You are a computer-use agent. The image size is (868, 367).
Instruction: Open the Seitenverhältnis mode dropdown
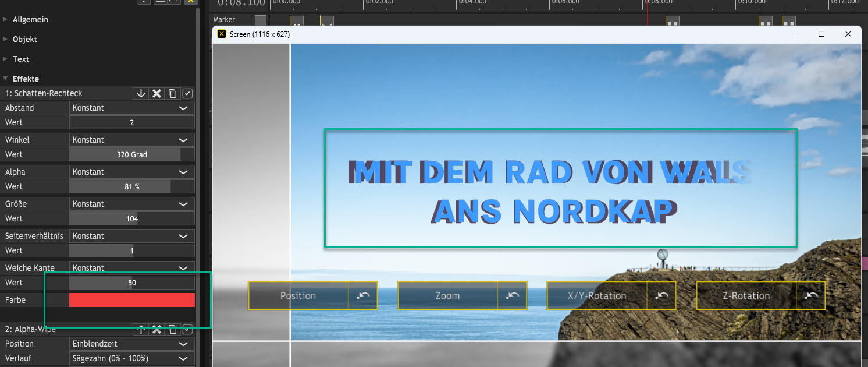pyautogui.click(x=132, y=236)
